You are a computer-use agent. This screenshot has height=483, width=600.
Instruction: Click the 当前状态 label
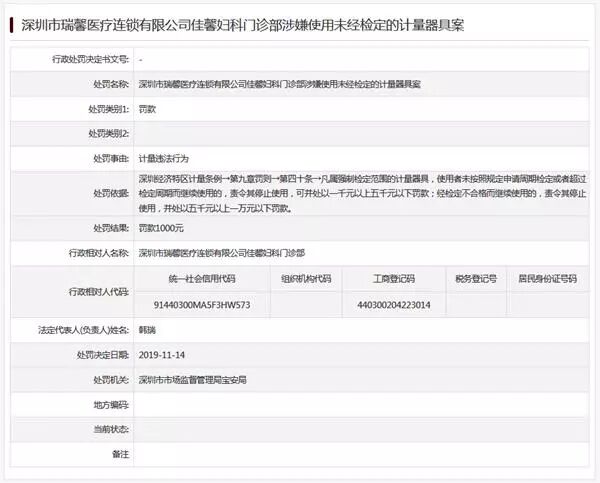click(111, 429)
